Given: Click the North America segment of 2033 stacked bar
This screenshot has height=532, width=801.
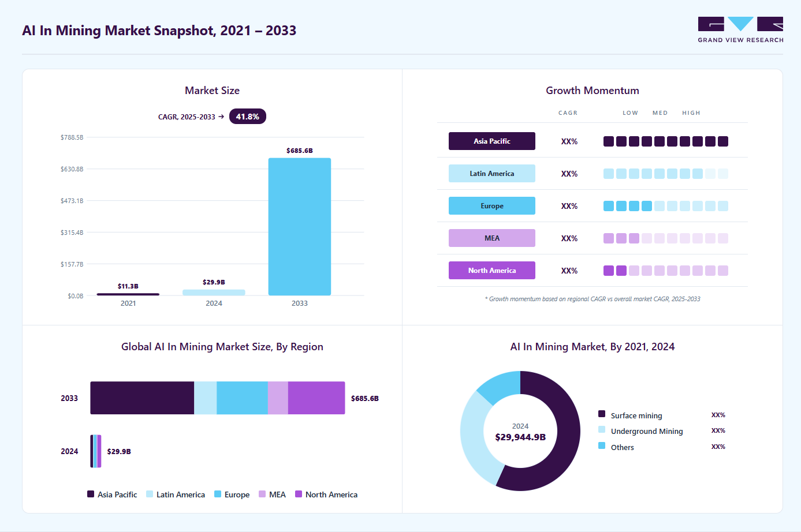Looking at the screenshot, I should pyautogui.click(x=316, y=398).
